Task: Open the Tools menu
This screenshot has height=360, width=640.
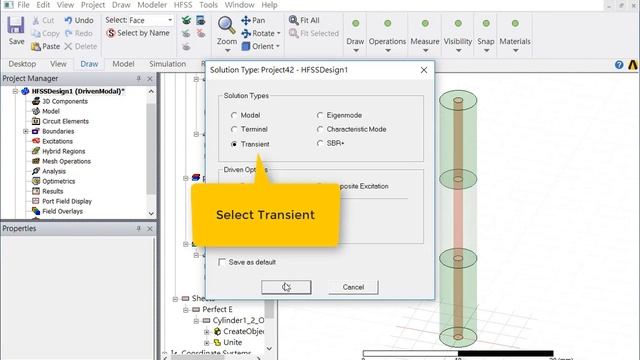Action: (x=208, y=5)
